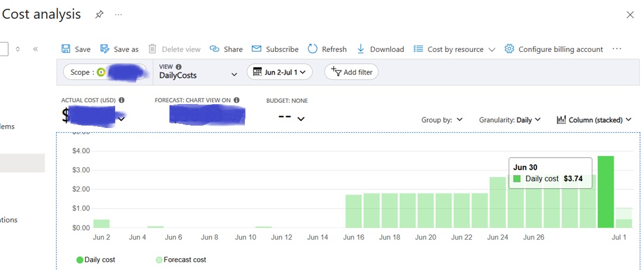Viewport: 644px width, 270px height.
Task: Click the Scope selector pill
Action: click(105, 72)
